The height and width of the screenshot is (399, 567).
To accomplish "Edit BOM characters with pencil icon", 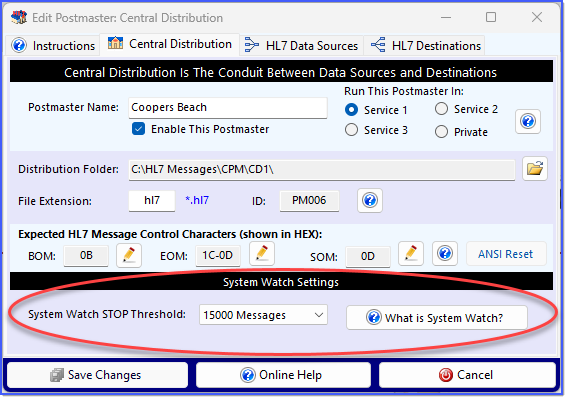I will (129, 255).
